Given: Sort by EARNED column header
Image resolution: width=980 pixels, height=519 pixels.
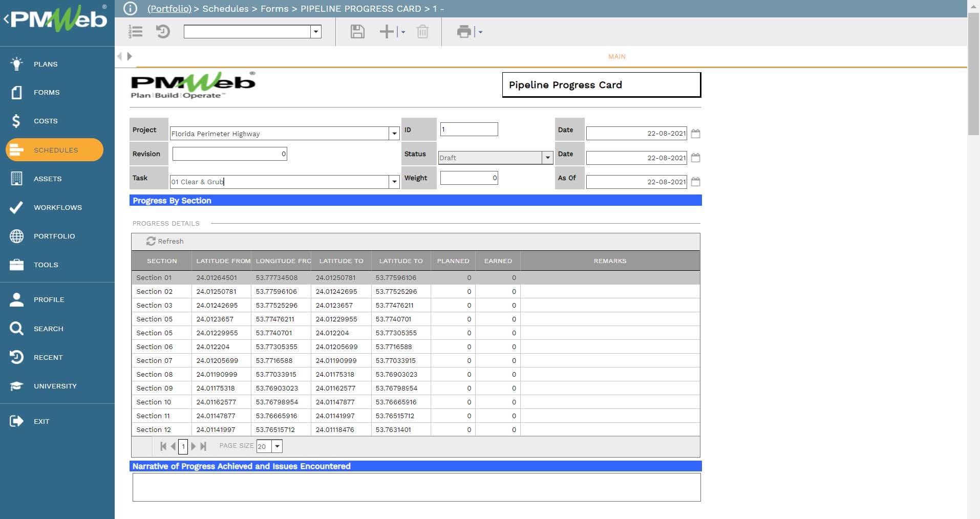Looking at the screenshot, I should click(x=498, y=261).
